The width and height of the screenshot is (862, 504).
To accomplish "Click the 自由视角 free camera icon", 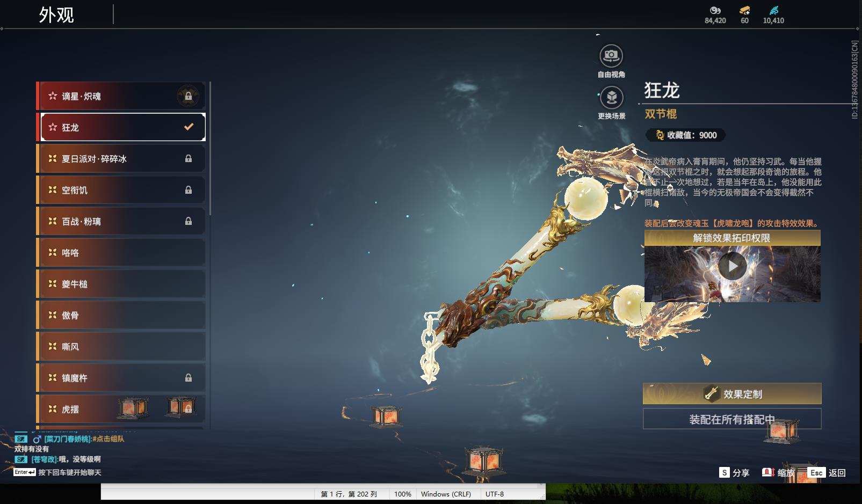I will coord(611,56).
